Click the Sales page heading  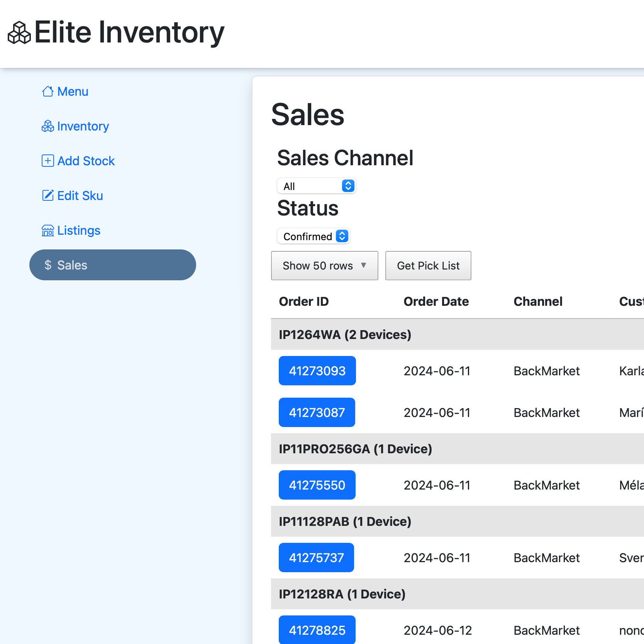(x=308, y=115)
